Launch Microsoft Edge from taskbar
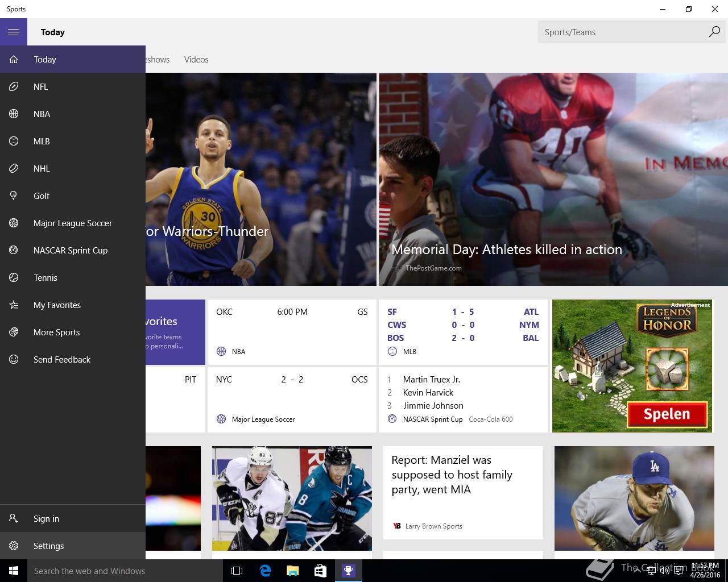The height and width of the screenshot is (582, 728). (x=264, y=571)
